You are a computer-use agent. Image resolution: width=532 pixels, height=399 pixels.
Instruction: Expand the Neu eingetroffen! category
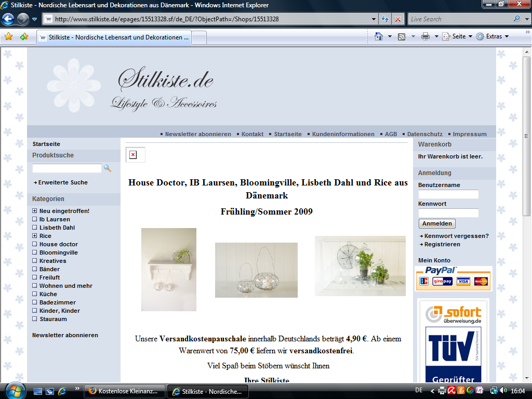[x=35, y=211]
